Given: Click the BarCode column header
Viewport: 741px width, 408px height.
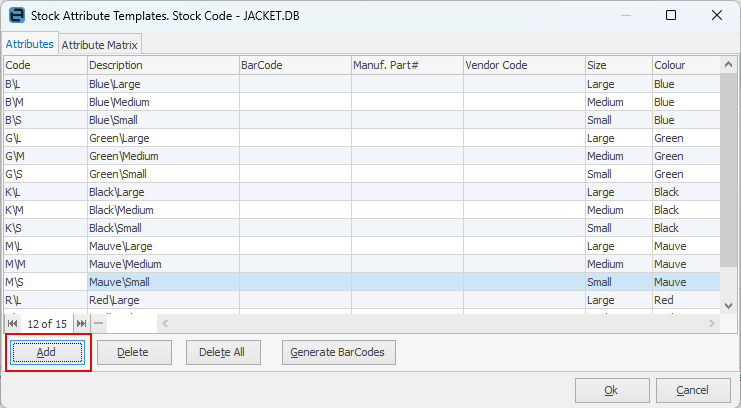Looking at the screenshot, I should pos(295,65).
